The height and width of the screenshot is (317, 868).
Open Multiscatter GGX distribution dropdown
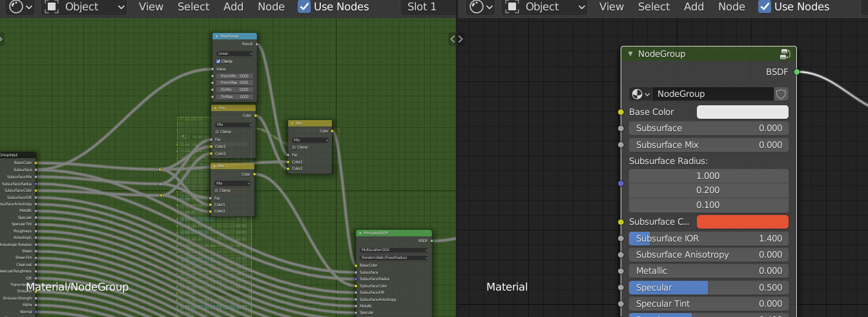(393, 249)
